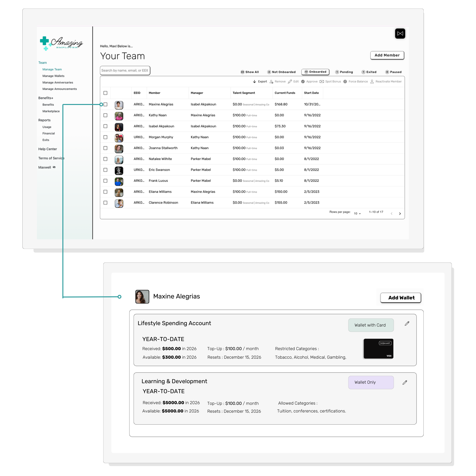The height and width of the screenshot is (476, 476).
Task: Focus the search by name input field
Action: pos(125,70)
